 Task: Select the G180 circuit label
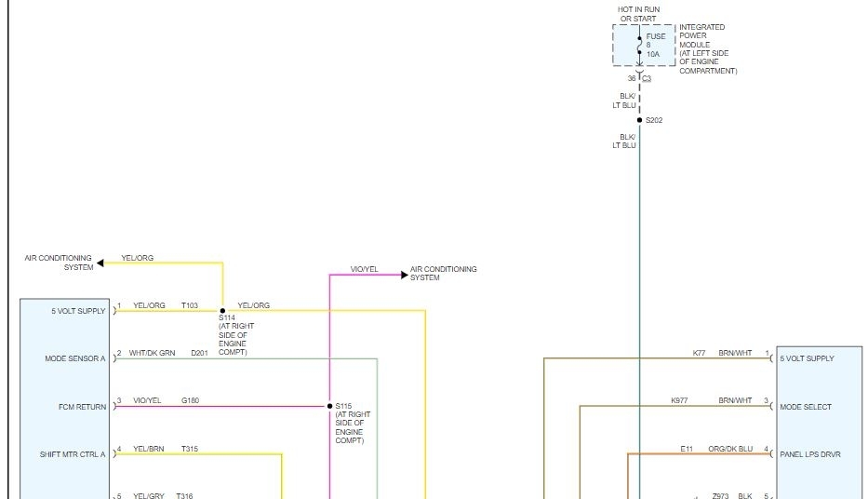[x=190, y=400]
